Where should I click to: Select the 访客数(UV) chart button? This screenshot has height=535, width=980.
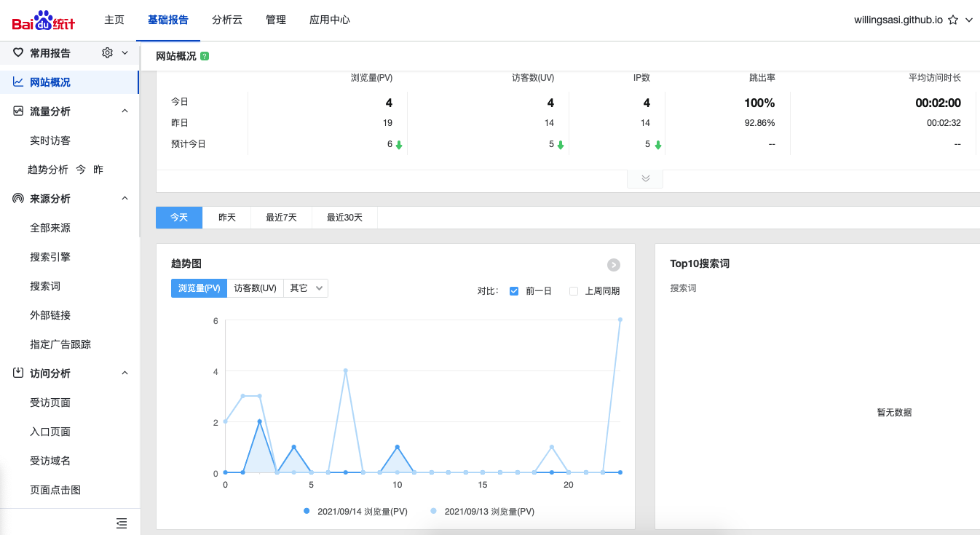coord(255,288)
